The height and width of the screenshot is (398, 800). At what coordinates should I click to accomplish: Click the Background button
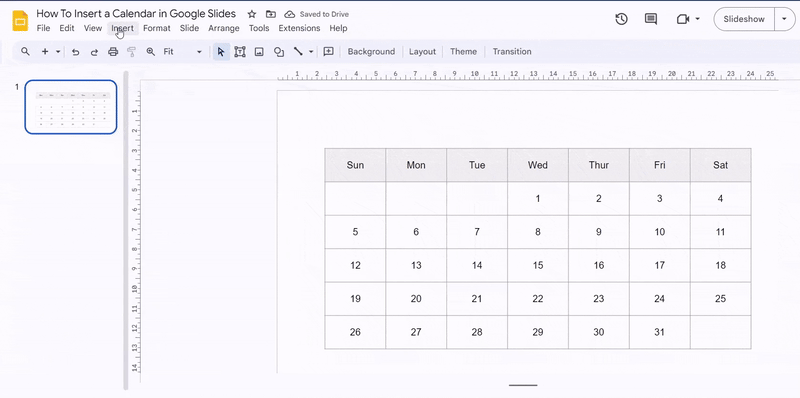(x=371, y=52)
